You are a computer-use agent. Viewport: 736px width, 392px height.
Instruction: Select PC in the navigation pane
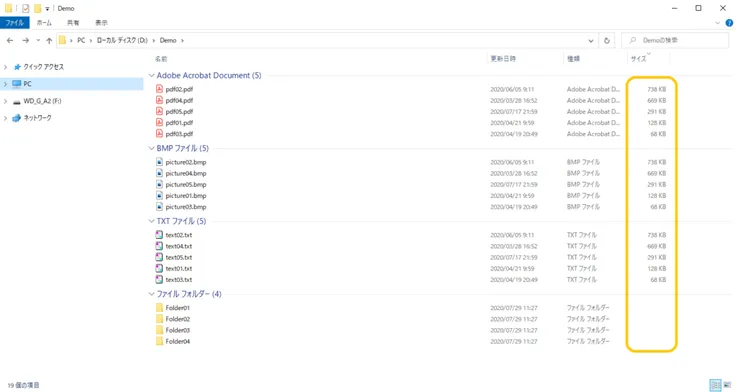pos(27,84)
